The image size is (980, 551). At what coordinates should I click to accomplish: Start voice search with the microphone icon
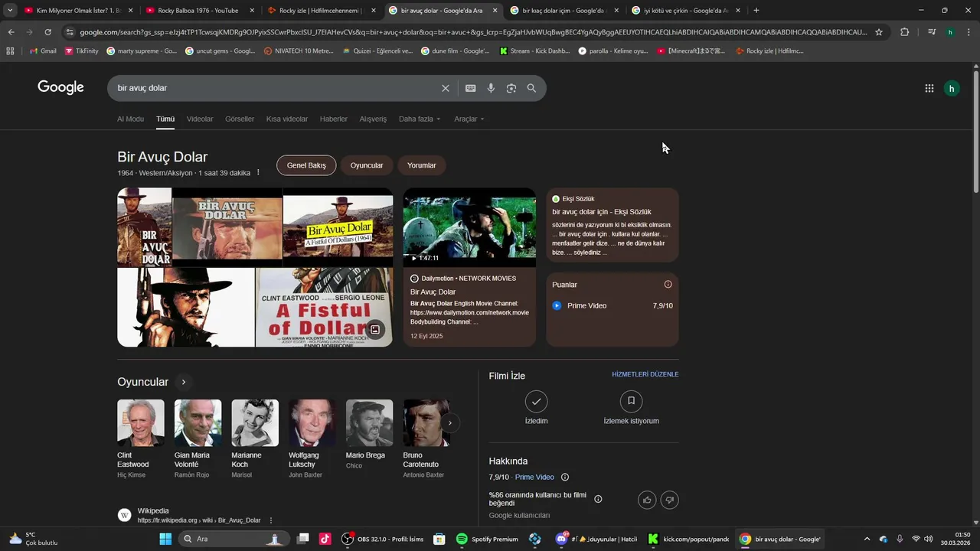(491, 88)
